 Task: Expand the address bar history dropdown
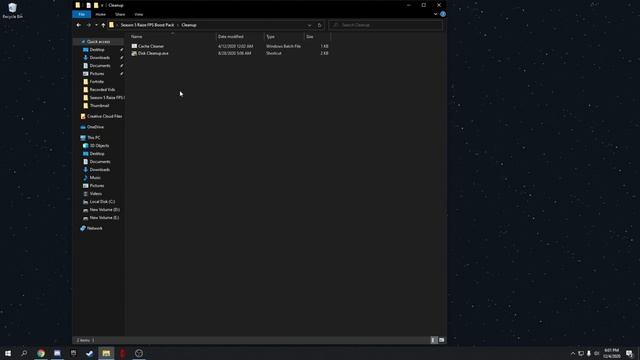(309, 25)
